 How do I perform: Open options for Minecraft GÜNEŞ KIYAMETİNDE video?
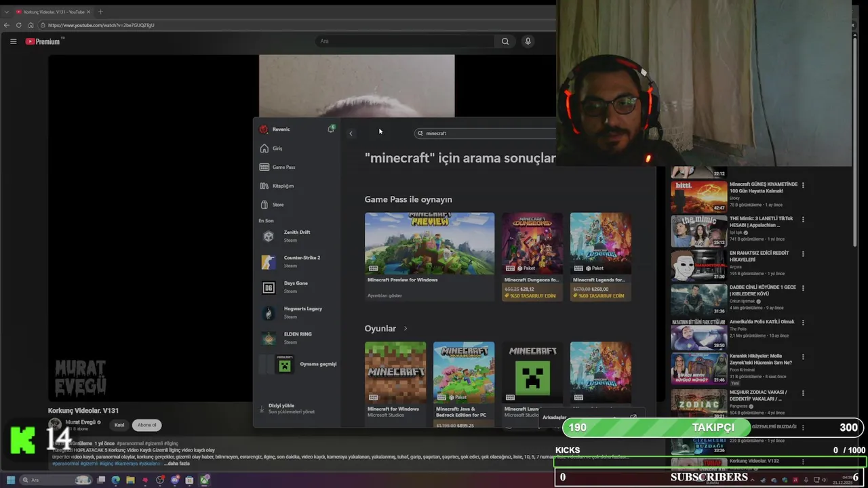pyautogui.click(x=803, y=185)
